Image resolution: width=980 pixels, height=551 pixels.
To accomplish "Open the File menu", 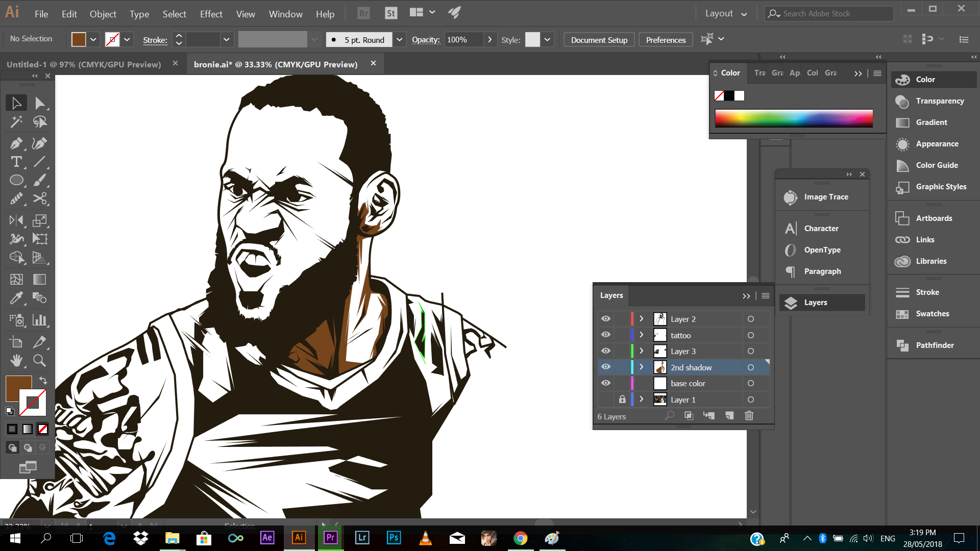I will [x=41, y=14].
